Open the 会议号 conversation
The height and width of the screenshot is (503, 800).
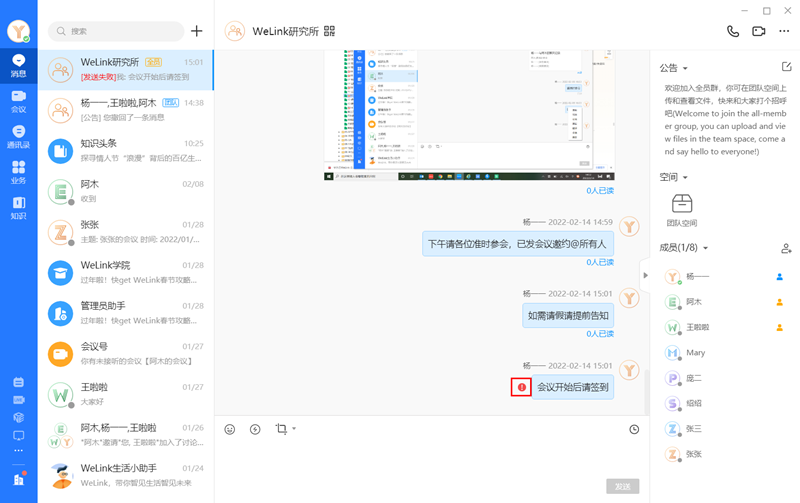[x=126, y=354]
